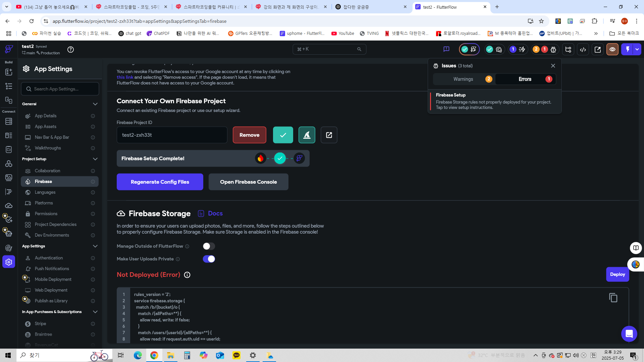This screenshot has height=362, width=644.
Task: Click the Preview eye icon
Action: coord(612,50)
